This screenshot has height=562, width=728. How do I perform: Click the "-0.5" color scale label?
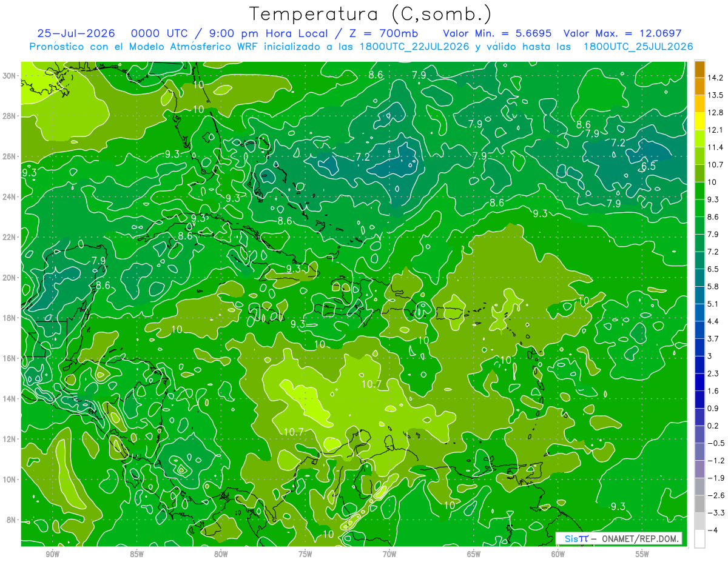(715, 443)
